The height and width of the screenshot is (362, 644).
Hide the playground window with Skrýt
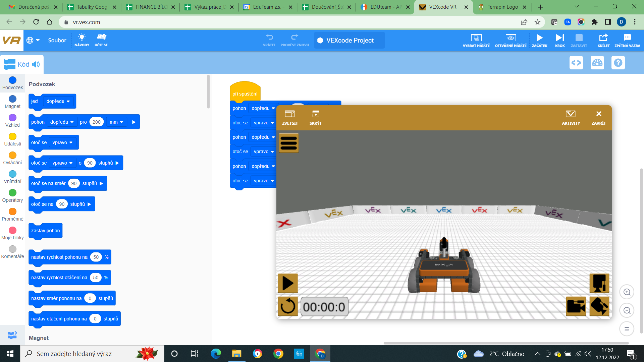click(x=315, y=117)
